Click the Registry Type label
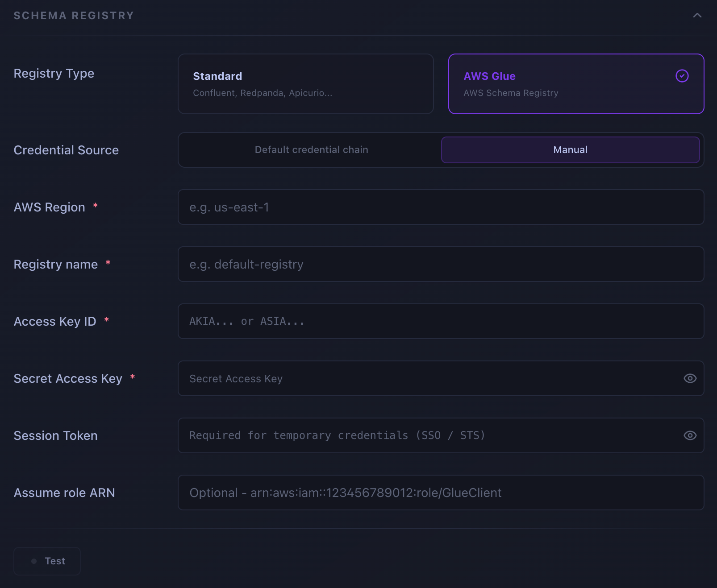The width and height of the screenshot is (717, 588). 54,74
